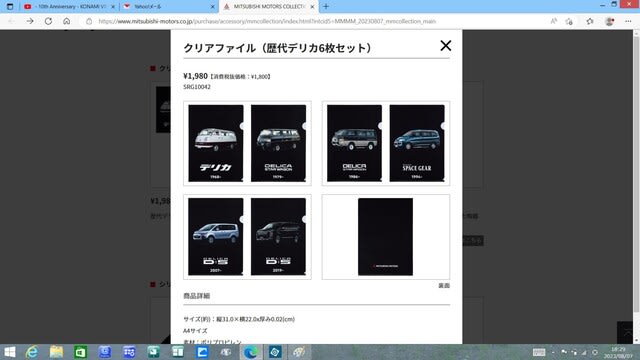Open the network tray icon
This screenshot has width=640, height=360.
point(584,352)
